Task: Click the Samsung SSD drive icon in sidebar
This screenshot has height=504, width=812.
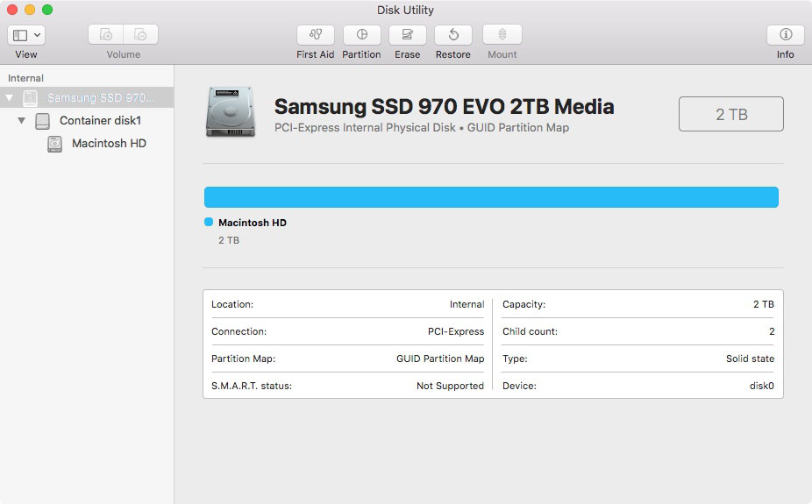Action: (x=31, y=98)
